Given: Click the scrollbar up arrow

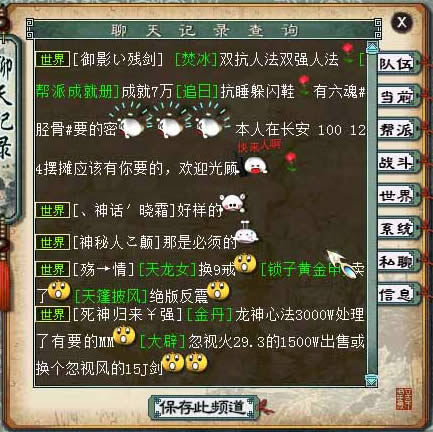Looking at the screenshot, I should tap(372, 47).
